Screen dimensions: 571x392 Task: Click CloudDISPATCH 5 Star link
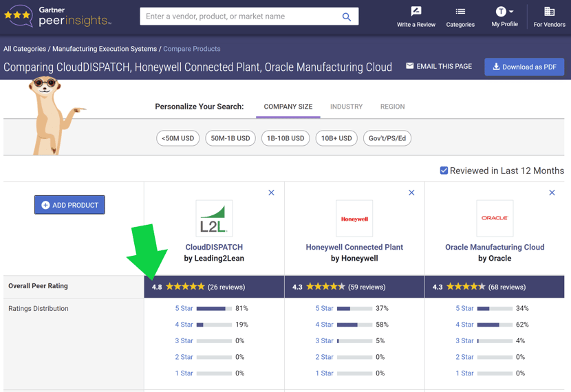coord(184,308)
